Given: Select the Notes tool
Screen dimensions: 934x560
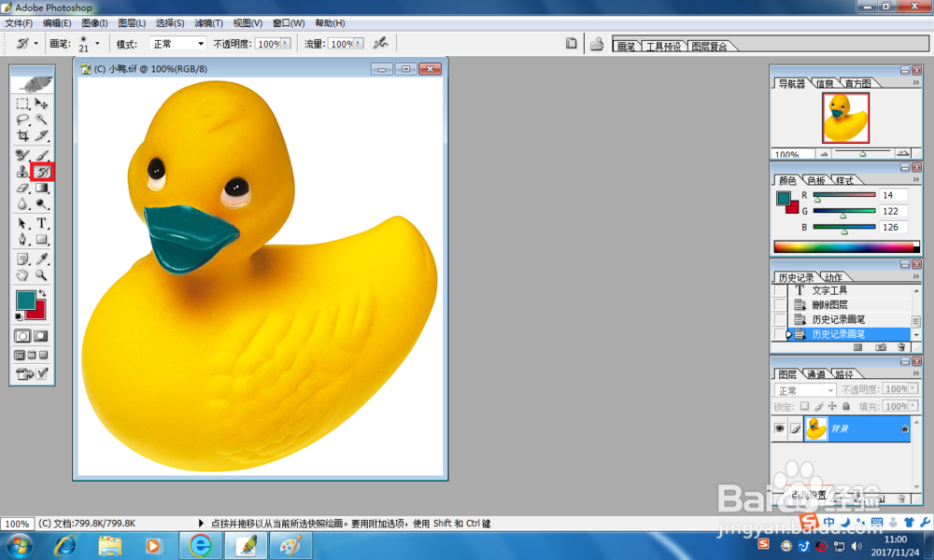Looking at the screenshot, I should click(22, 259).
